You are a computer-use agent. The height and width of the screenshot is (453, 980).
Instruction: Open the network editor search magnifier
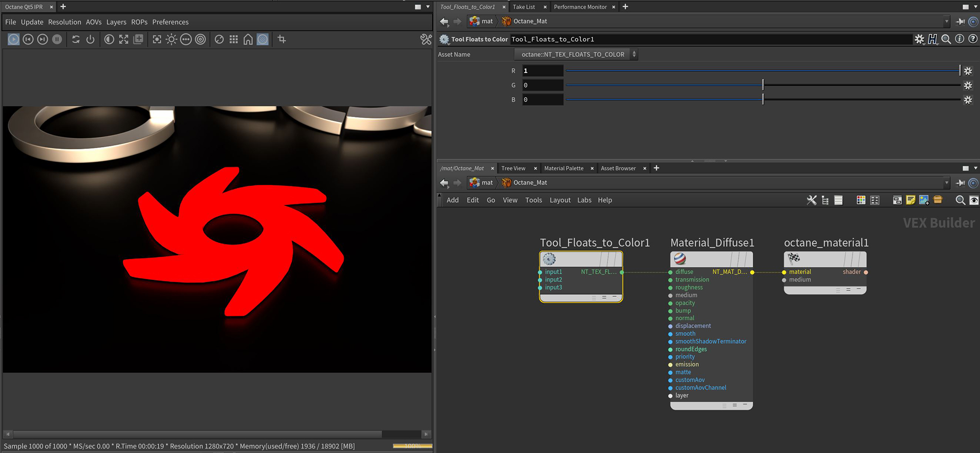[960, 200]
